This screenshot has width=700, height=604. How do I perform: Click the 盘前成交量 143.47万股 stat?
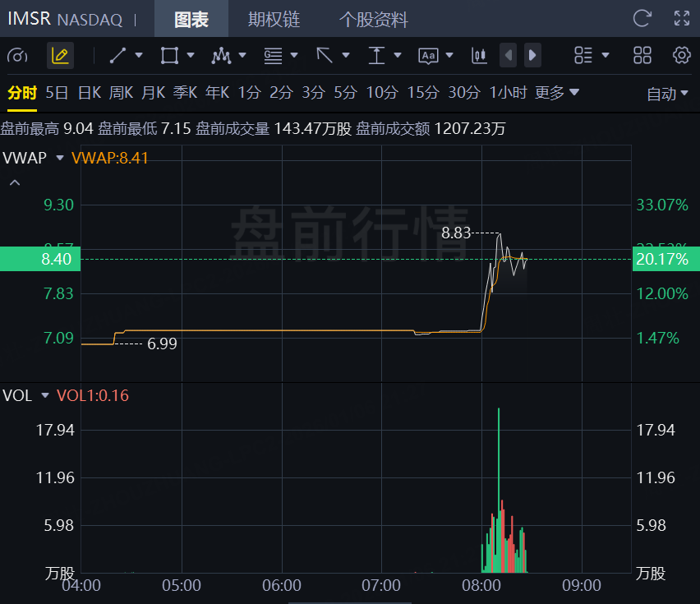tap(274, 128)
